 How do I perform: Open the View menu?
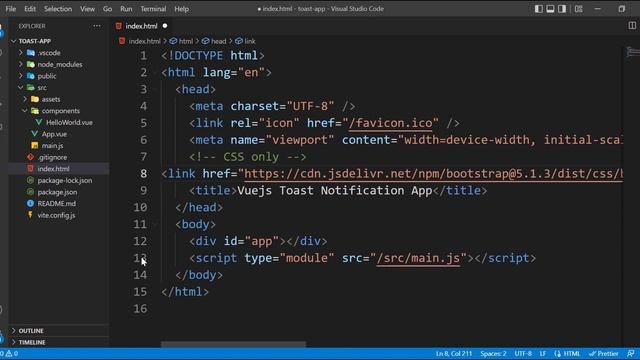[87, 9]
